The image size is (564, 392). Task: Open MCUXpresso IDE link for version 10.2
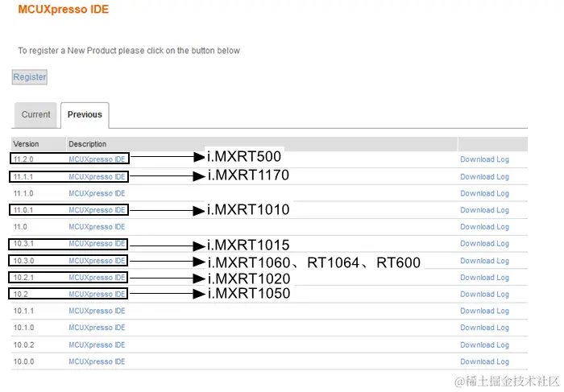[x=97, y=294]
